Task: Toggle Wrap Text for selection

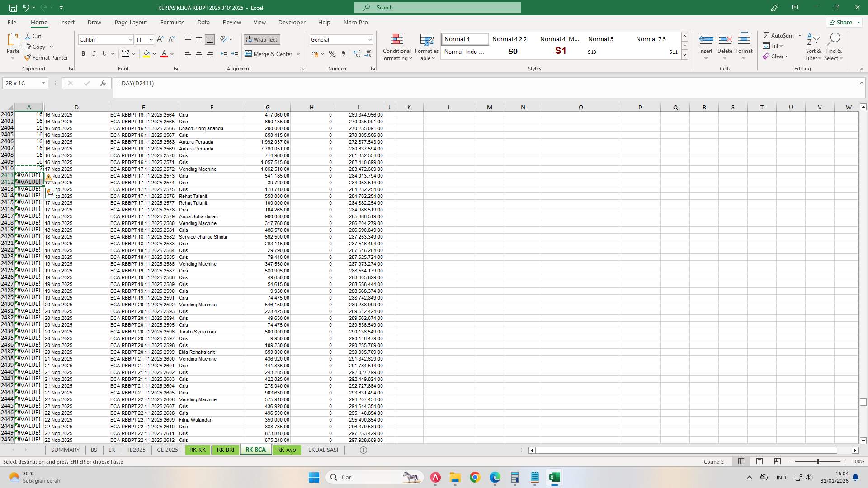Action: coord(262,39)
